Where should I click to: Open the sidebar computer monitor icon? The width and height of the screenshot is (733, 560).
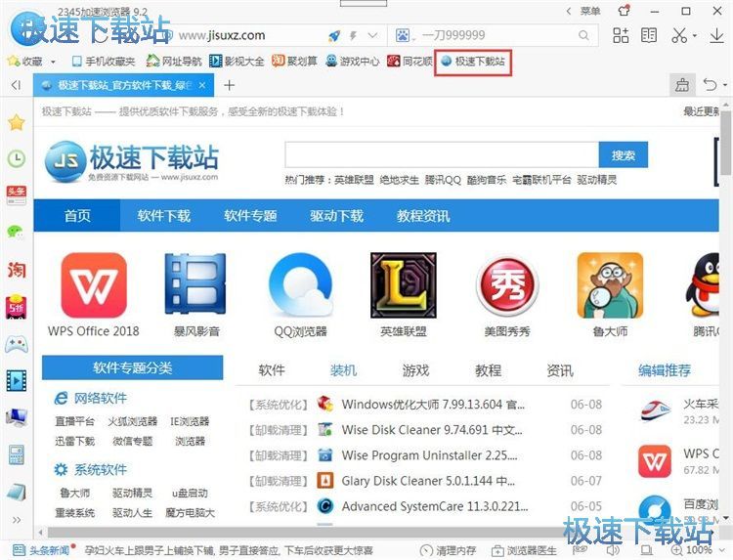pyautogui.click(x=17, y=417)
